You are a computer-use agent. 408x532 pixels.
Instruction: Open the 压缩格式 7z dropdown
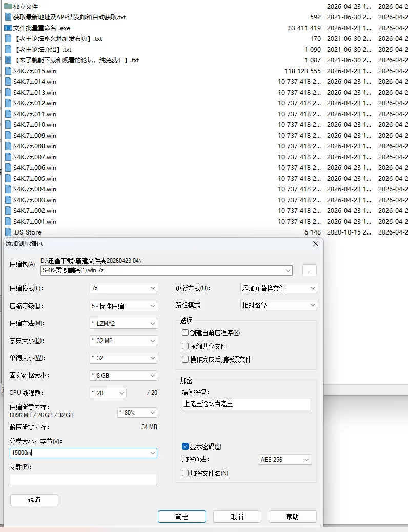coord(124,288)
